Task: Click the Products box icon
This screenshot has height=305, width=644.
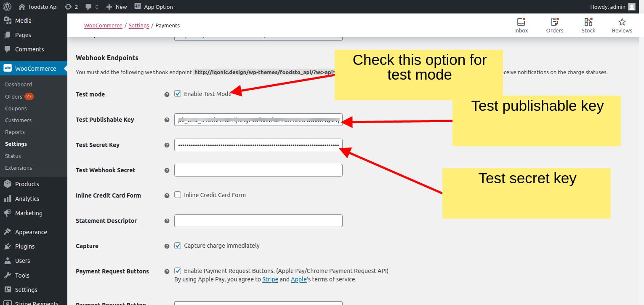Action: [x=8, y=184]
